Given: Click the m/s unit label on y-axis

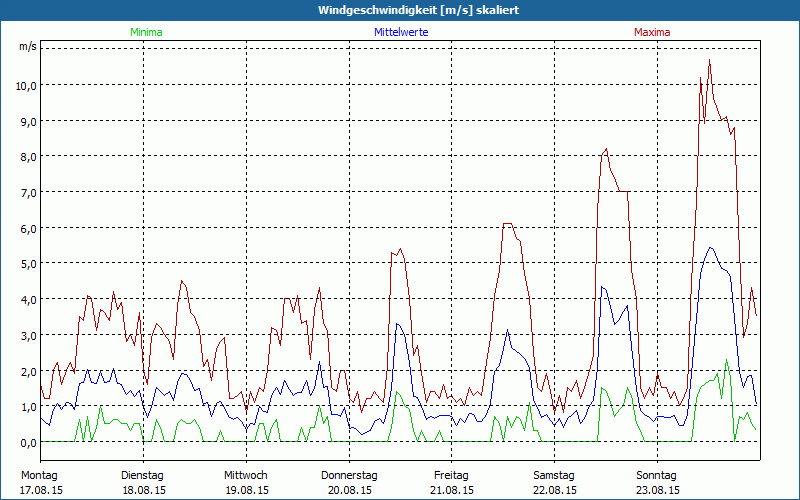Looking at the screenshot, I should tap(28, 47).
